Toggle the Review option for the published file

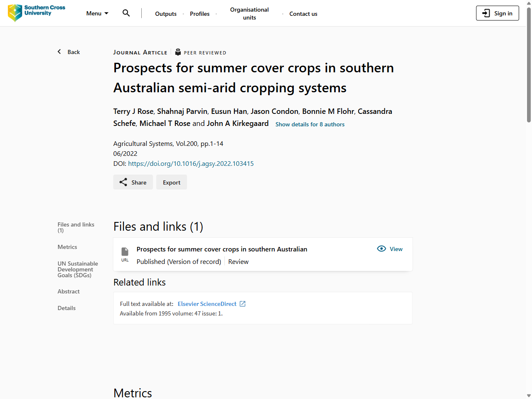click(x=238, y=261)
